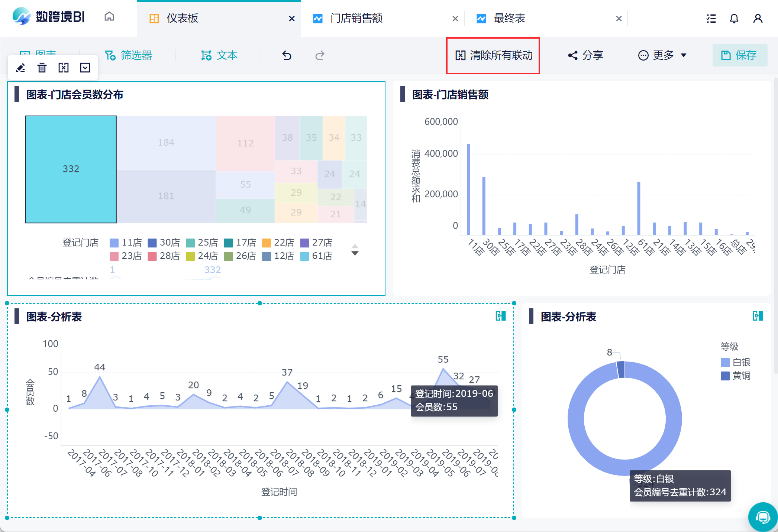The width and height of the screenshot is (778, 532).
Task: Switch to the 最终表 tab
Action: pyautogui.click(x=509, y=19)
